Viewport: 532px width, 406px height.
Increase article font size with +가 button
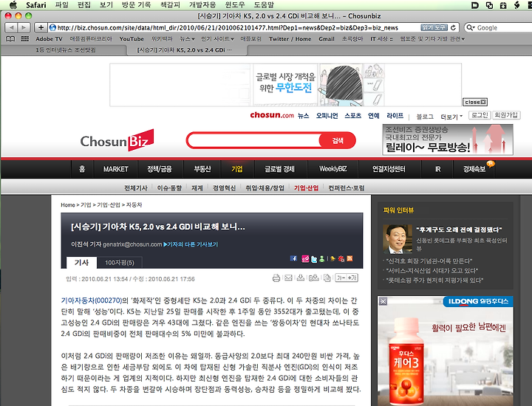[x=352, y=278]
